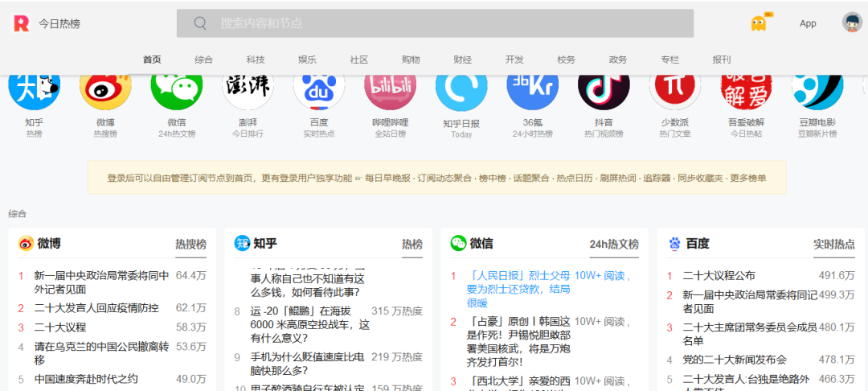Switch to the 开发 tab

tap(514, 60)
